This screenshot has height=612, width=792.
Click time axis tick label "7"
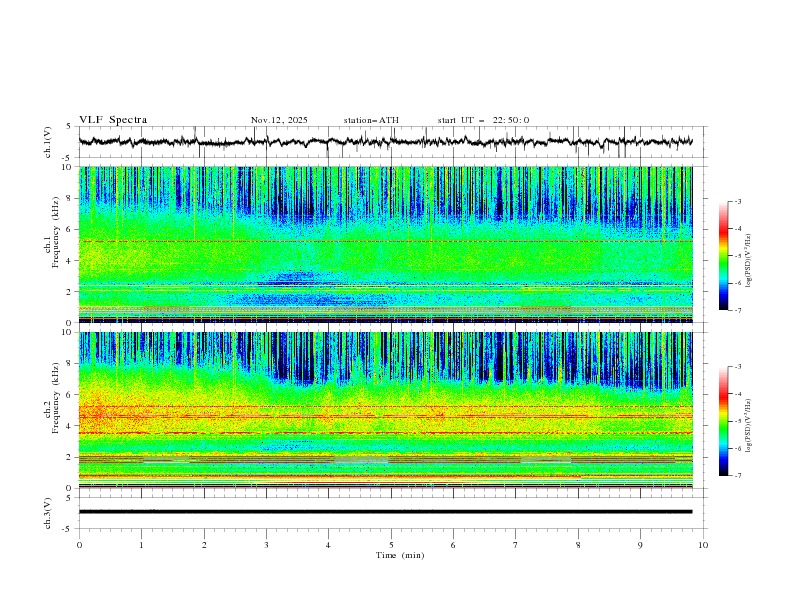(516, 545)
